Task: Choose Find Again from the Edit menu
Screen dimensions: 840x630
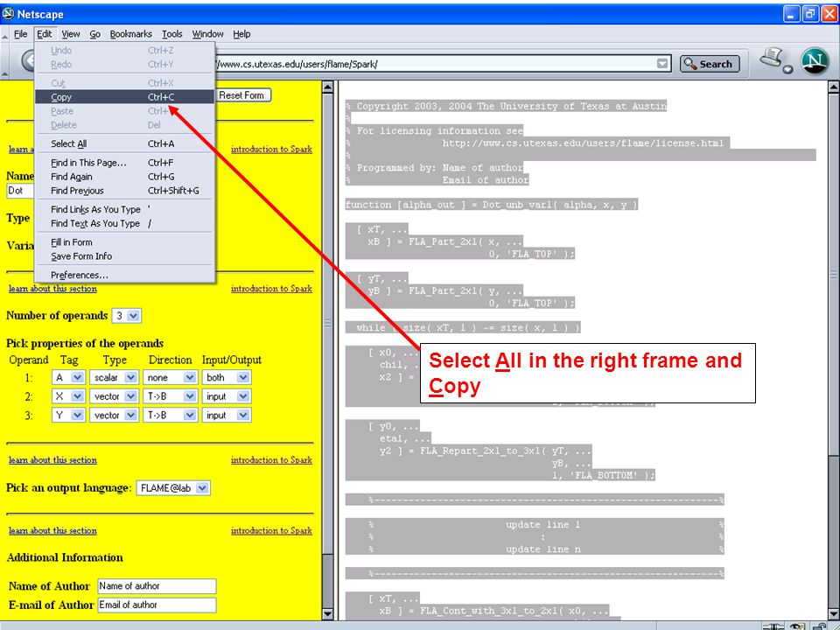Action: pos(124,176)
